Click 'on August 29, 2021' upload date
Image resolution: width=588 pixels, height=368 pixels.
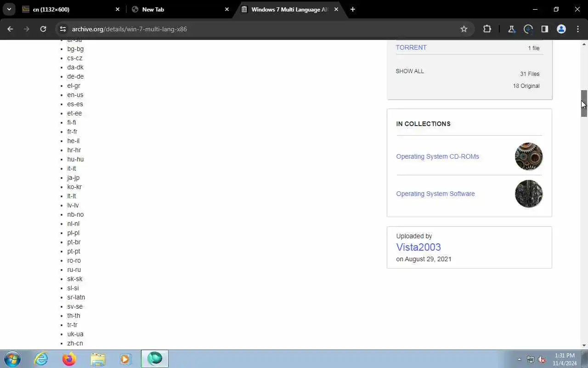pyautogui.click(x=424, y=259)
